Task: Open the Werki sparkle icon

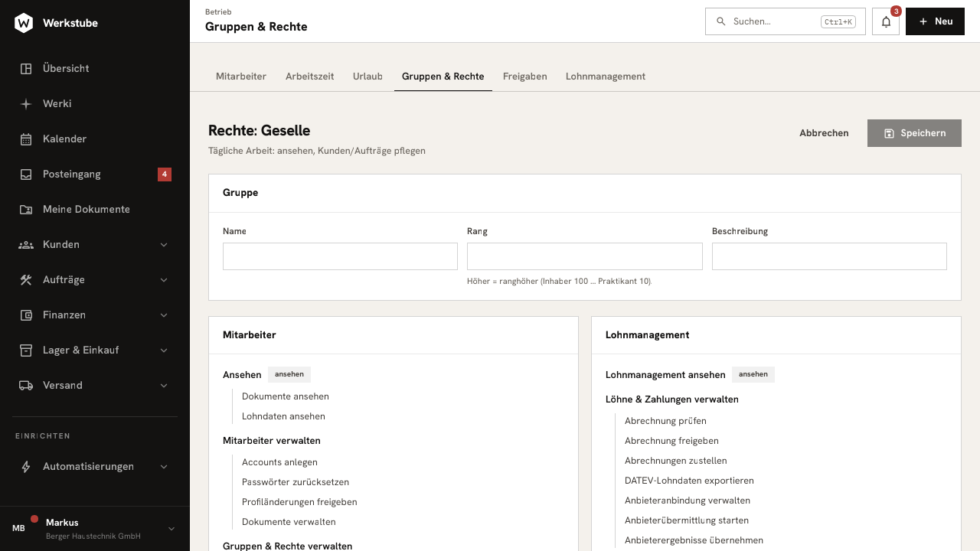Action: click(x=26, y=104)
